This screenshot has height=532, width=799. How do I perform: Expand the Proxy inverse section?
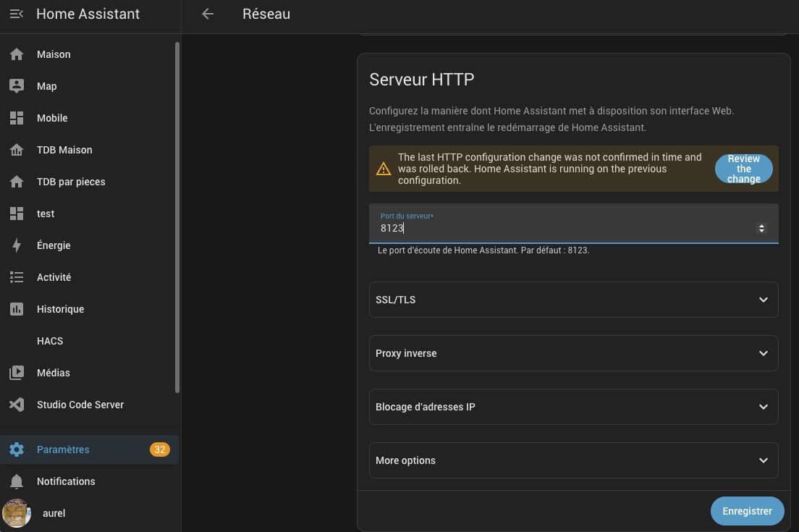pyautogui.click(x=573, y=353)
